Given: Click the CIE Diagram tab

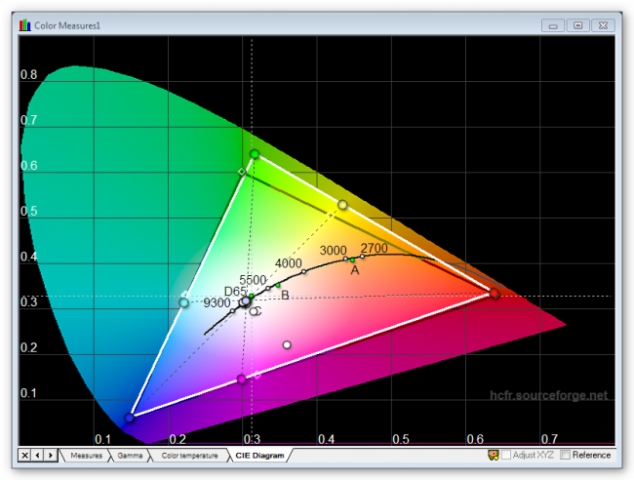Looking at the screenshot, I should pyautogui.click(x=259, y=455).
